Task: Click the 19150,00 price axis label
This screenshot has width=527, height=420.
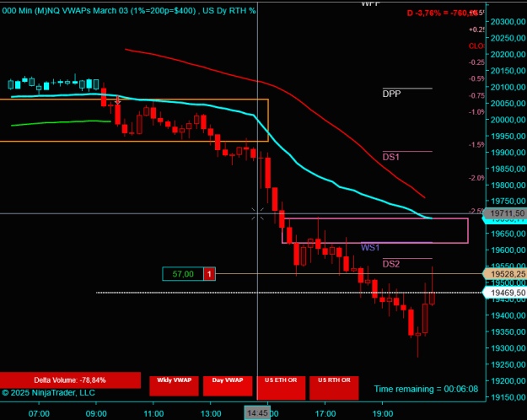Action: coord(508,397)
